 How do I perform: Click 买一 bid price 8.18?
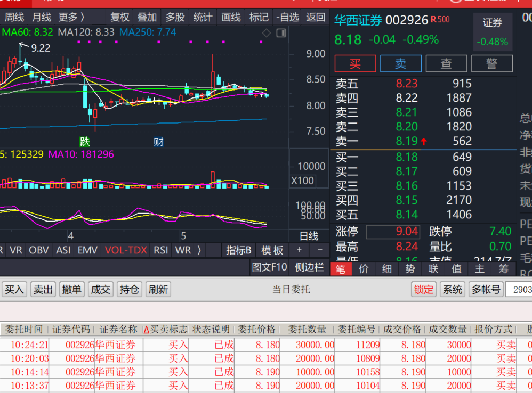click(407, 157)
